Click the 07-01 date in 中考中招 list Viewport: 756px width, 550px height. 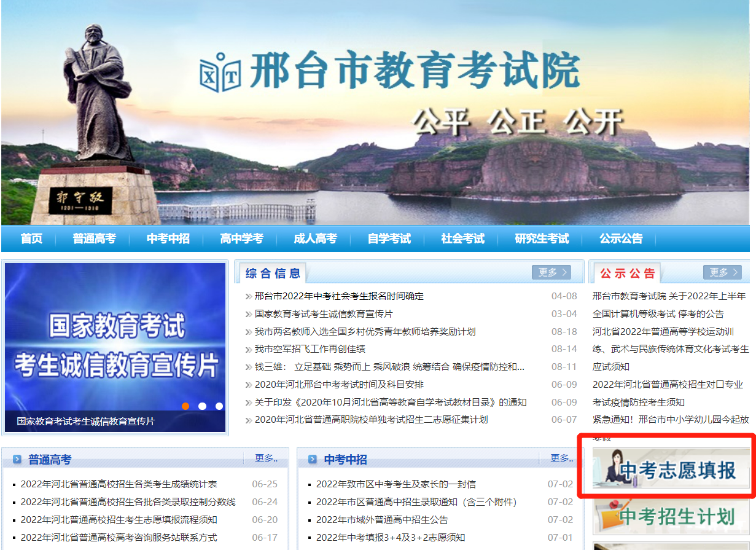pos(560,538)
